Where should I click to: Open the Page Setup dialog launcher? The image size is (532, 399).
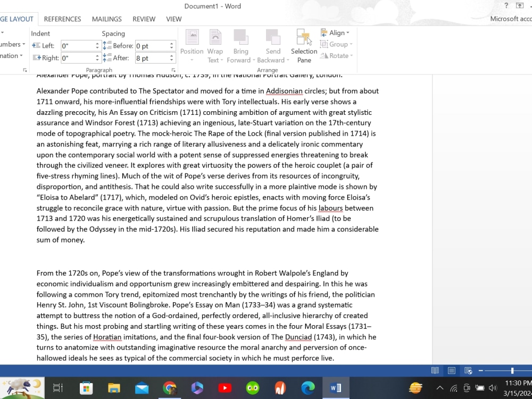[25, 70]
